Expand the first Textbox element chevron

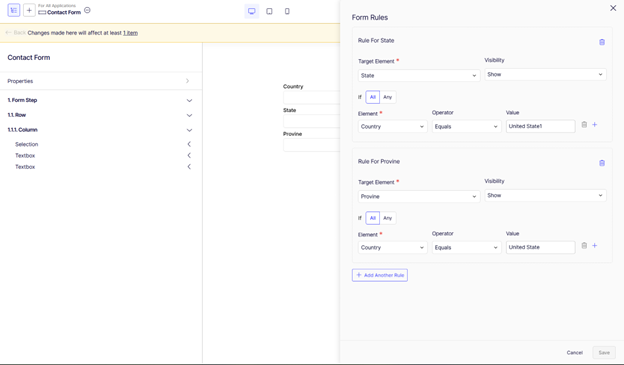point(189,155)
